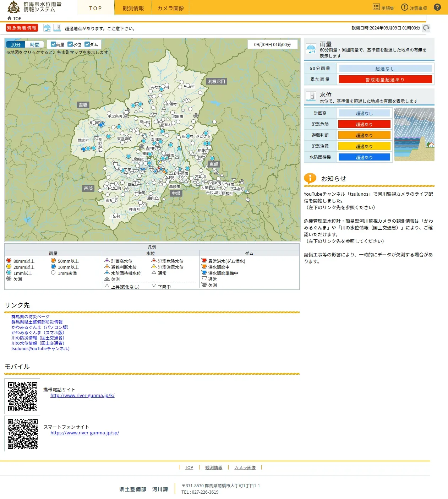Click the 異常洪水 red dam icon
Viewport: 448px width, 499px height.
(x=204, y=260)
